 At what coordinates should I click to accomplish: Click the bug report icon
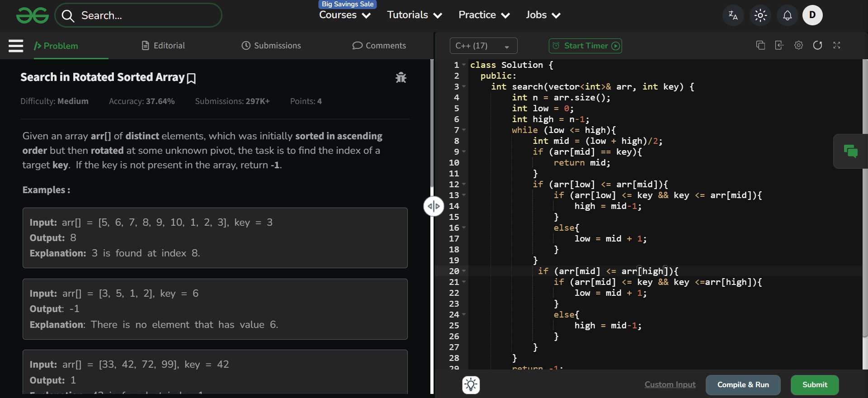pos(401,78)
